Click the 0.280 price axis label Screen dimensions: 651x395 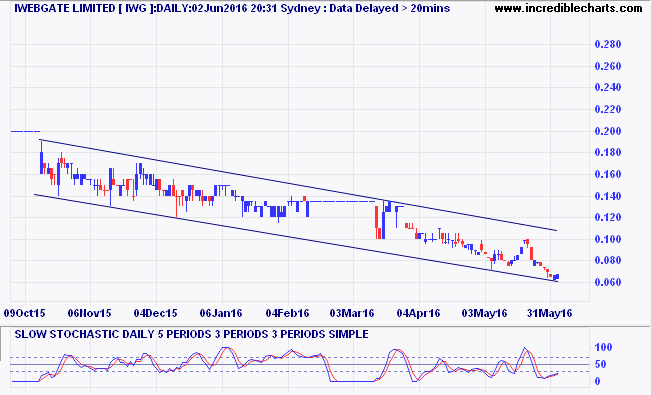[608, 44]
